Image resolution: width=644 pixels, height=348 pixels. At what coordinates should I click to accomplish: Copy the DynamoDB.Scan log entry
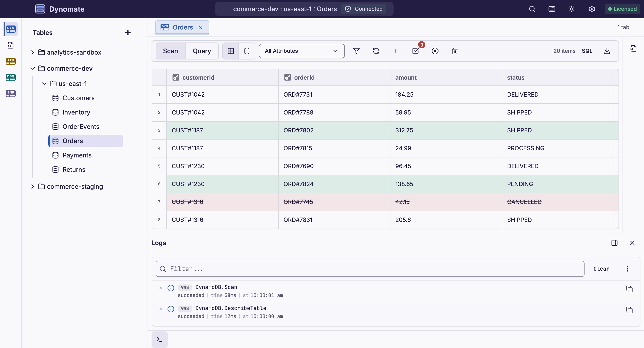point(629,289)
